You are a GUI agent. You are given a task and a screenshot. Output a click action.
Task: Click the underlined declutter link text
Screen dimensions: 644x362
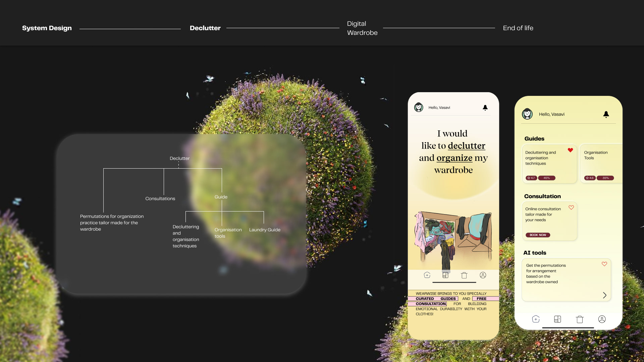point(466,146)
